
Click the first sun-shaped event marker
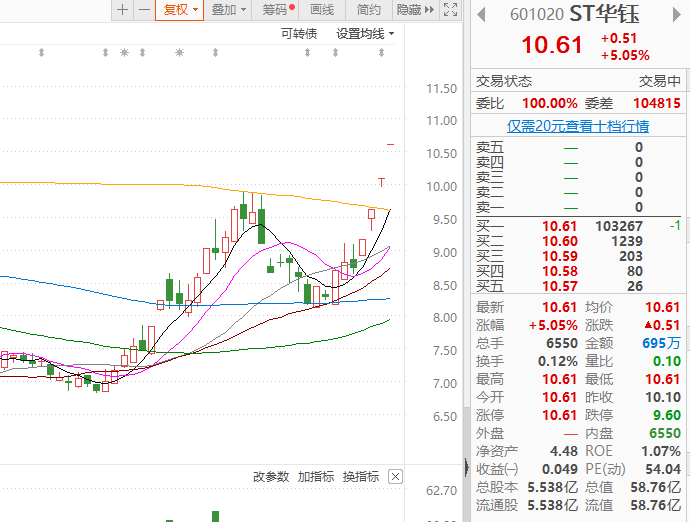tap(125, 52)
